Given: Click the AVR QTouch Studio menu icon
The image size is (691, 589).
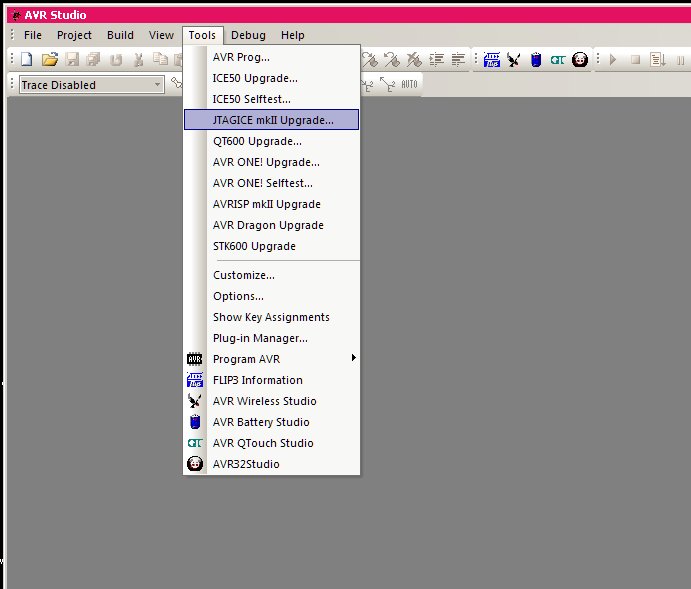Looking at the screenshot, I should point(195,443).
